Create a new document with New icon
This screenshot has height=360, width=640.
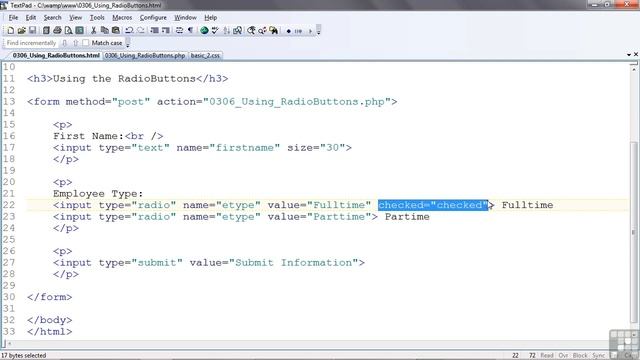10,31
